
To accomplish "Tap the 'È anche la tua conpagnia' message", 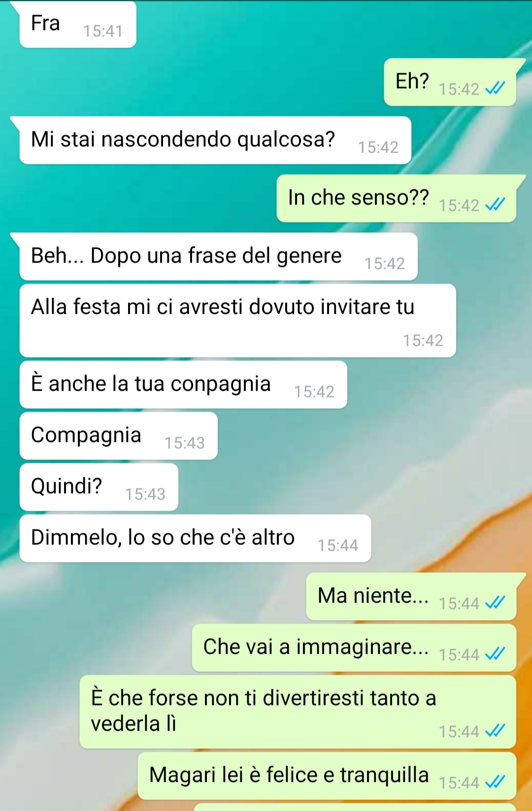I will click(x=183, y=384).
